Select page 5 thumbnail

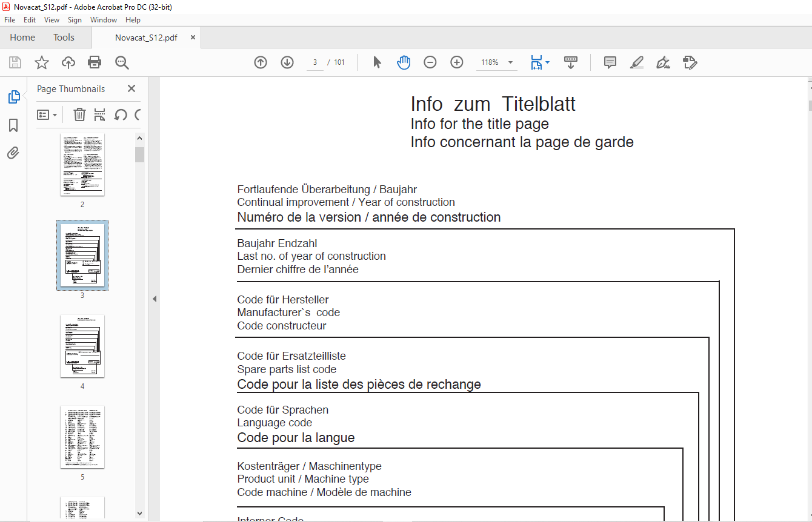82,437
